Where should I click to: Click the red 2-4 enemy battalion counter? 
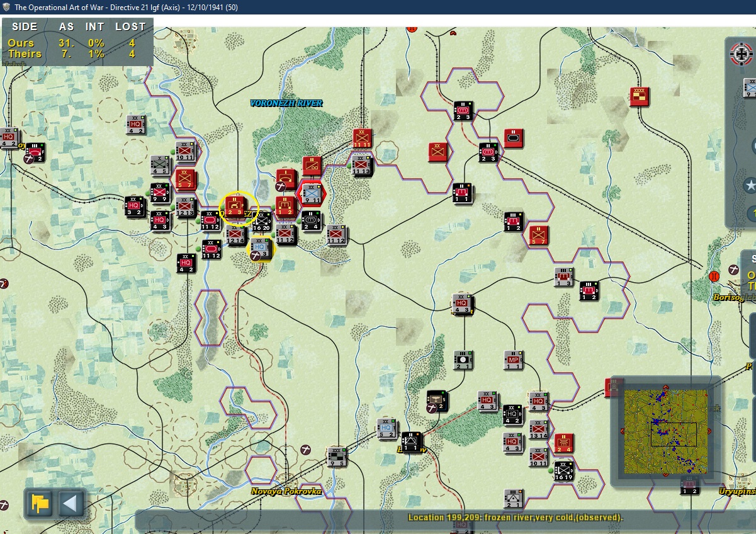click(x=564, y=443)
